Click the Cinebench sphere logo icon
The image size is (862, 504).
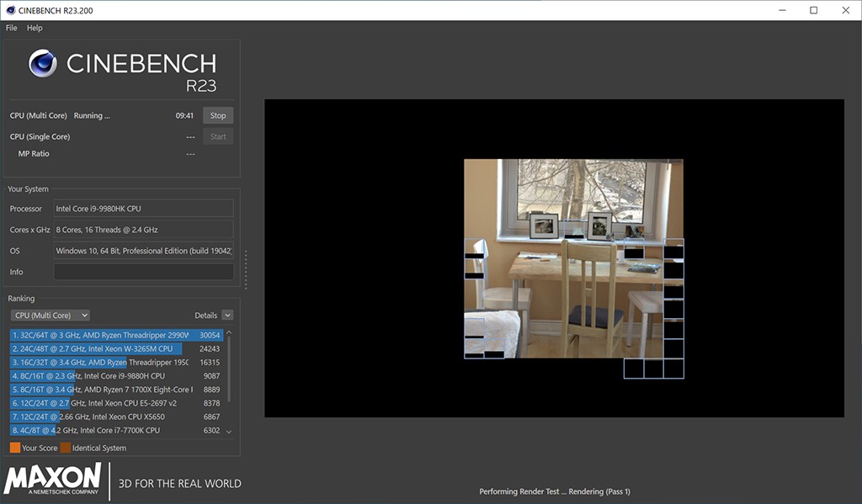pyautogui.click(x=42, y=63)
